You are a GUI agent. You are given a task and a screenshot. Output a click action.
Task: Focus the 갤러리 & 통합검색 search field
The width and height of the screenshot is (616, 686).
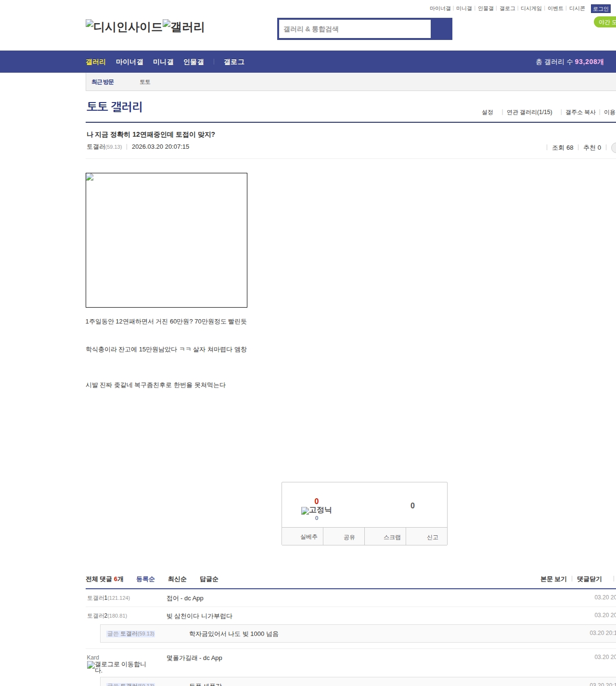point(355,29)
